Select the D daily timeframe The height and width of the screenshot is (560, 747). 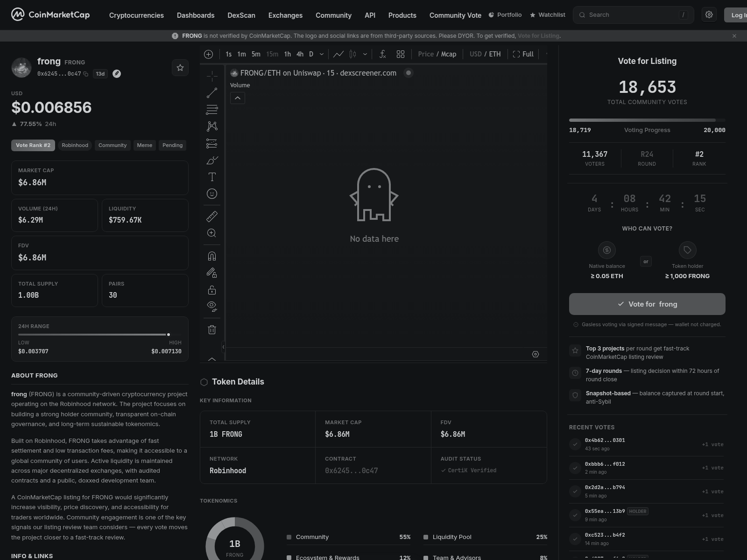[x=311, y=54]
